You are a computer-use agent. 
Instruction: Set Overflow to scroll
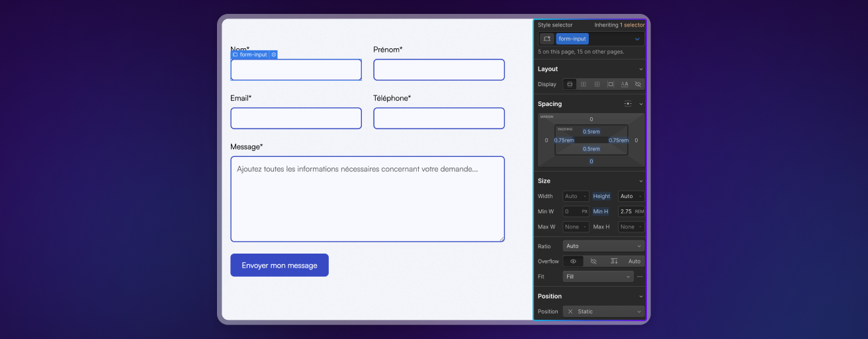[x=614, y=261]
